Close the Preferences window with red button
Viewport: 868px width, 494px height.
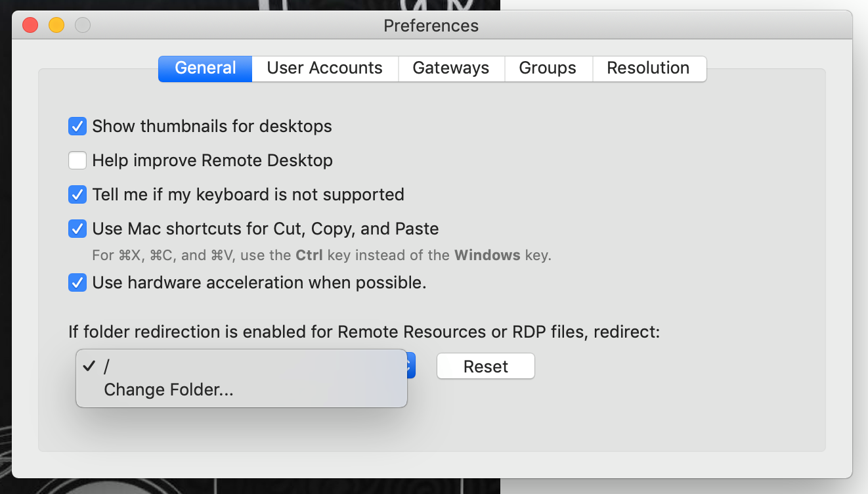coord(30,26)
